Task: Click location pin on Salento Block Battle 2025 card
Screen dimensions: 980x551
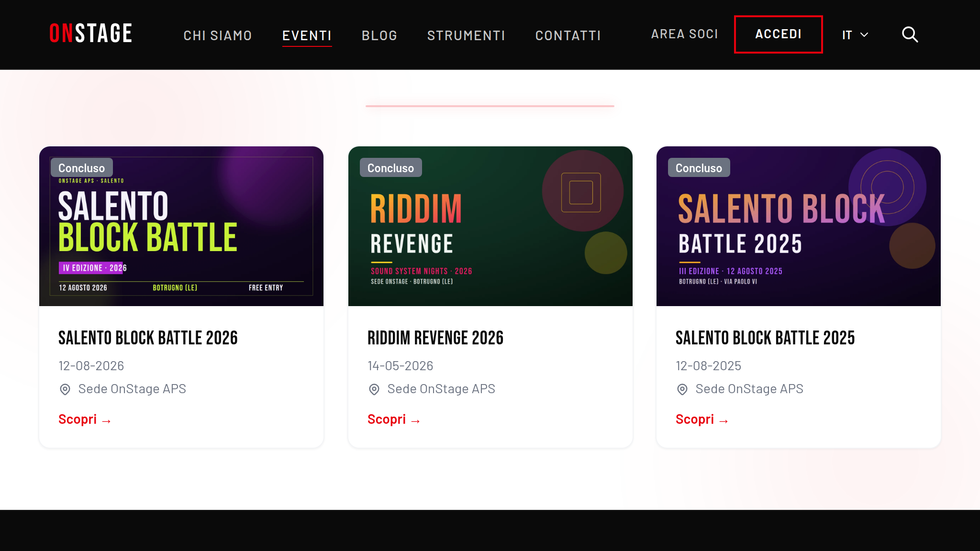Action: (x=682, y=389)
